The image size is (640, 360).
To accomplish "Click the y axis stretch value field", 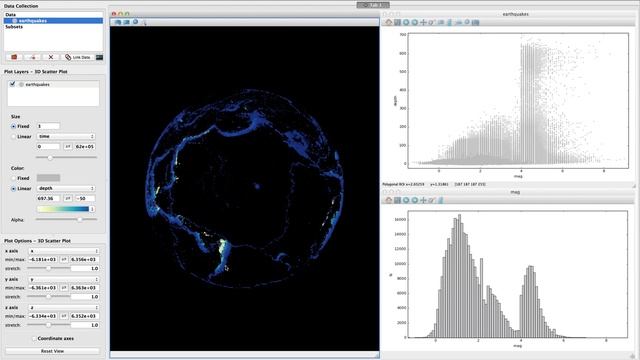I will 85,297.
